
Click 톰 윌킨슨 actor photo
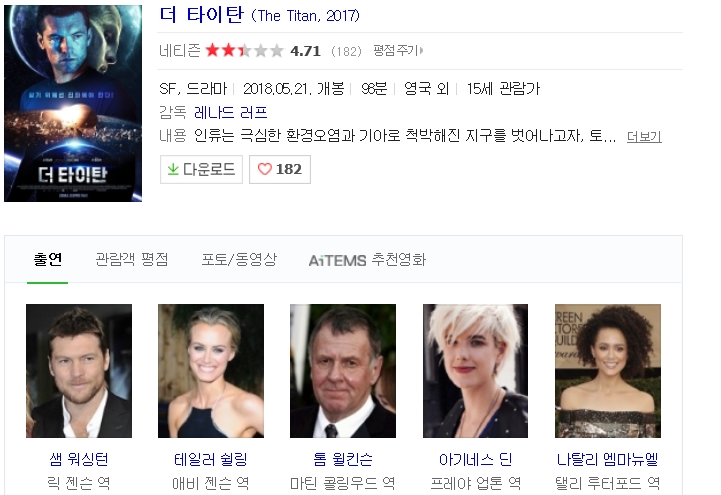click(343, 371)
